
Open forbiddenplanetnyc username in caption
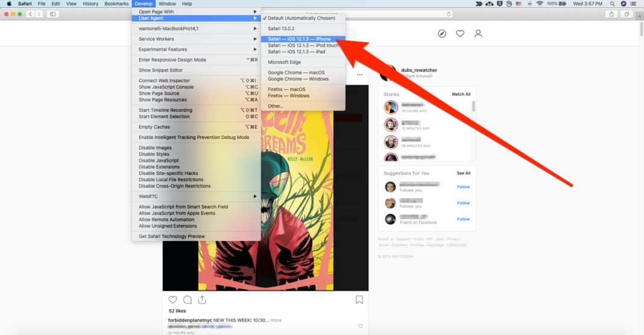tap(190, 320)
